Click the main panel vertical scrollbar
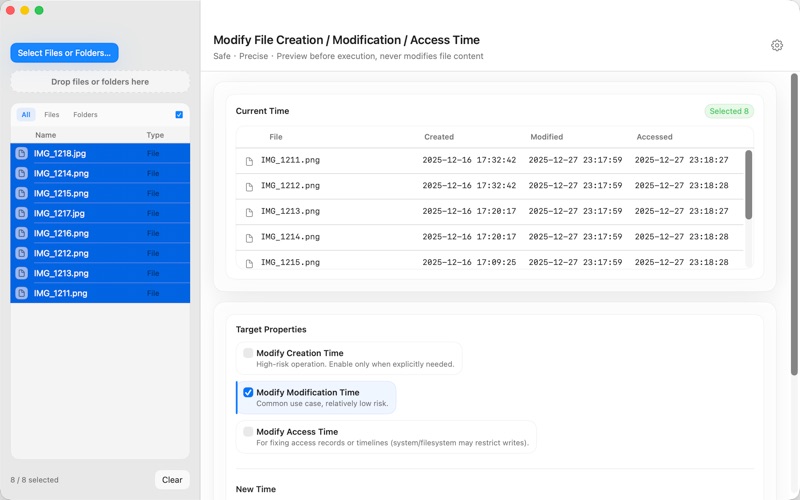 pos(794,224)
